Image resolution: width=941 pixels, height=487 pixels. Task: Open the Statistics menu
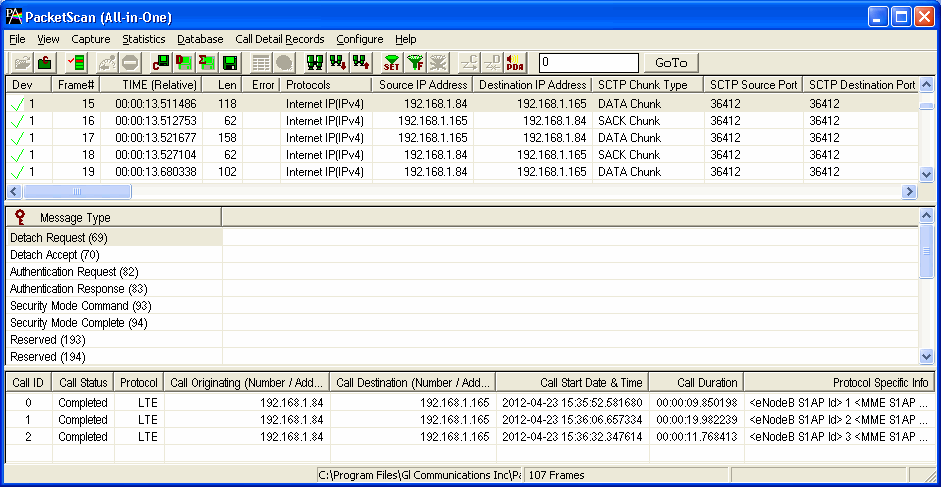pos(144,39)
